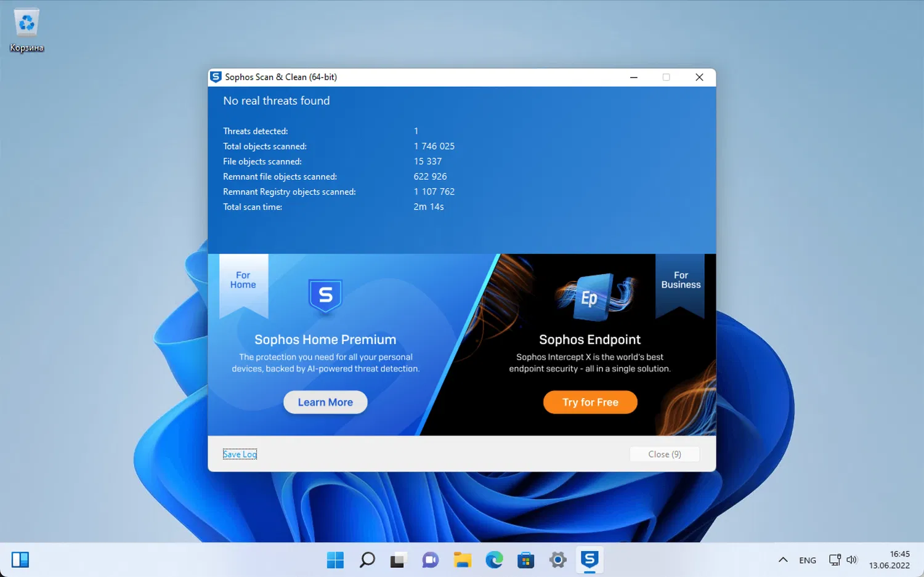The height and width of the screenshot is (577, 924).
Task: Select the remnant file value 622 926
Action: pyautogui.click(x=430, y=177)
